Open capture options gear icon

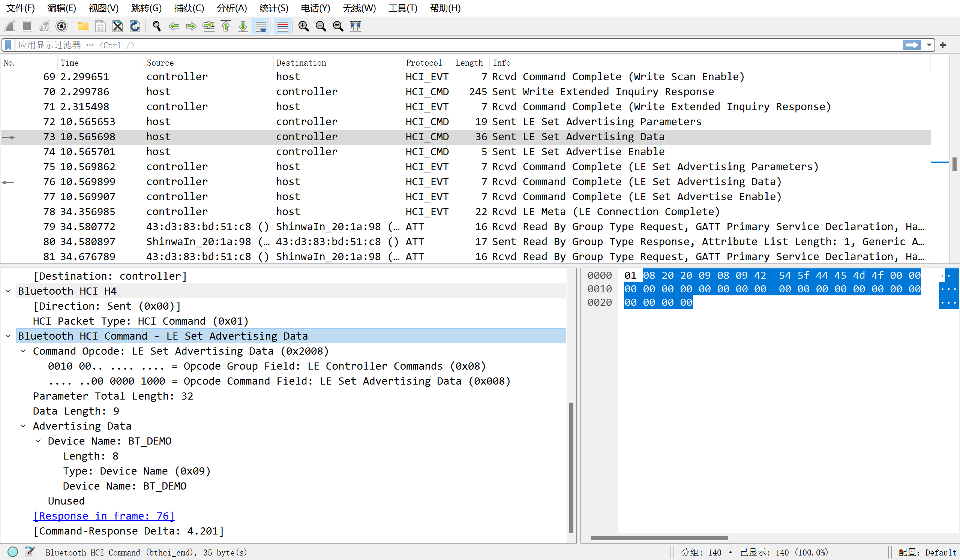pos(61,26)
